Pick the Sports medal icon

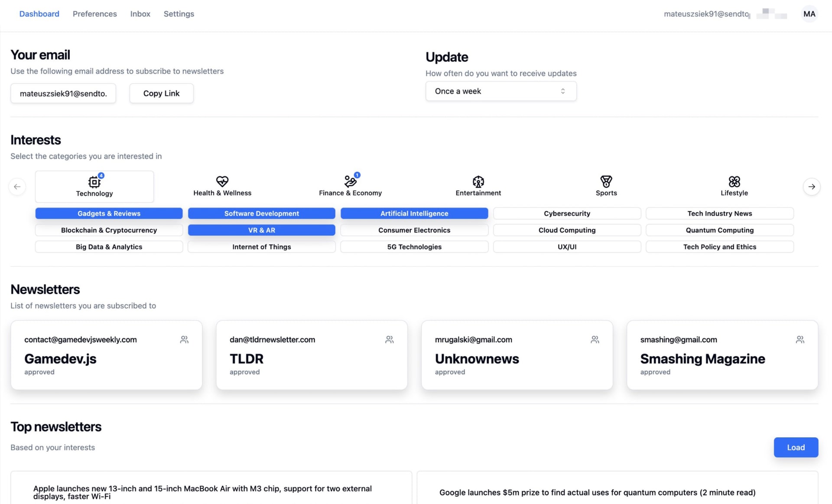coord(606,181)
